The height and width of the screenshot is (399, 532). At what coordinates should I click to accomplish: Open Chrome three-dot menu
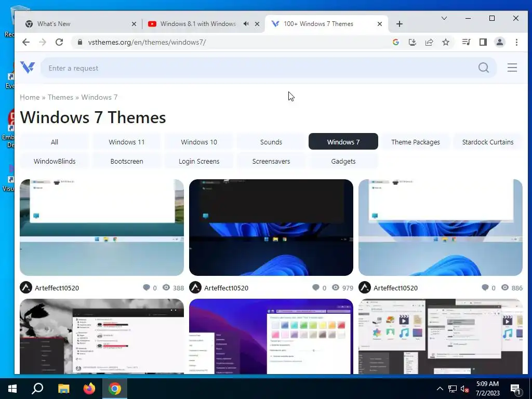[516, 42]
